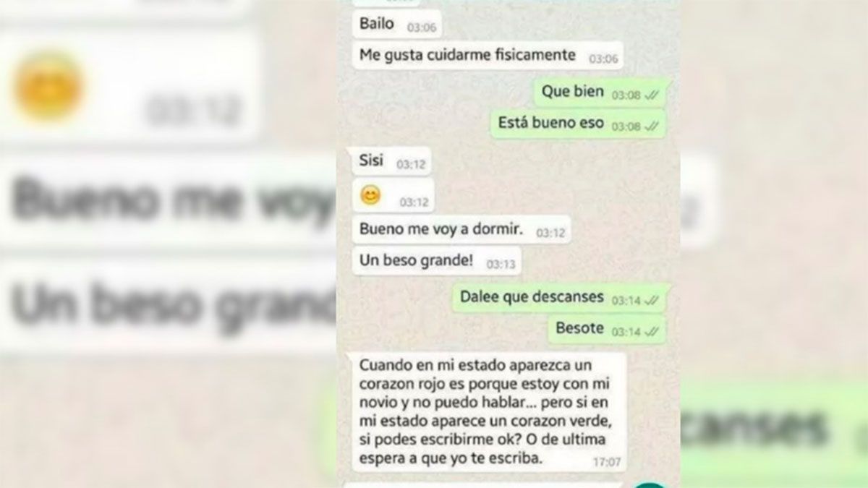
Task: Select the 'Me gusta cuidarme fisicamente' message
Action: (x=487, y=55)
